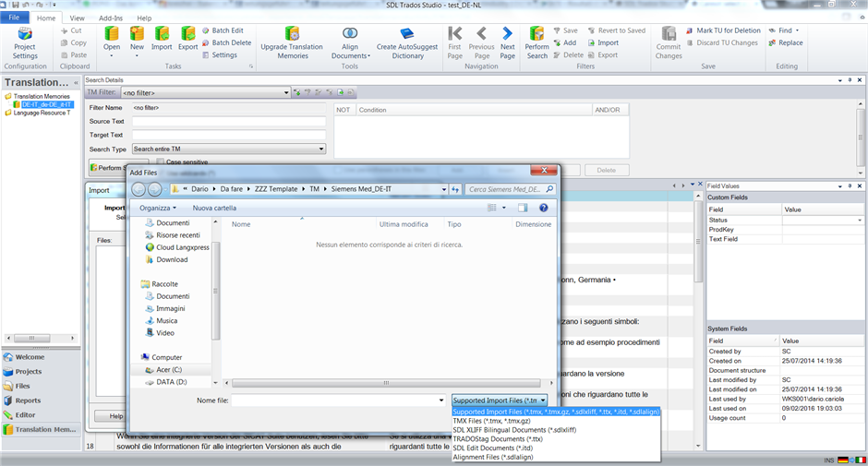Image resolution: width=868 pixels, height=466 pixels.
Task: Click refresh icon beside path bar
Action: [x=455, y=189]
